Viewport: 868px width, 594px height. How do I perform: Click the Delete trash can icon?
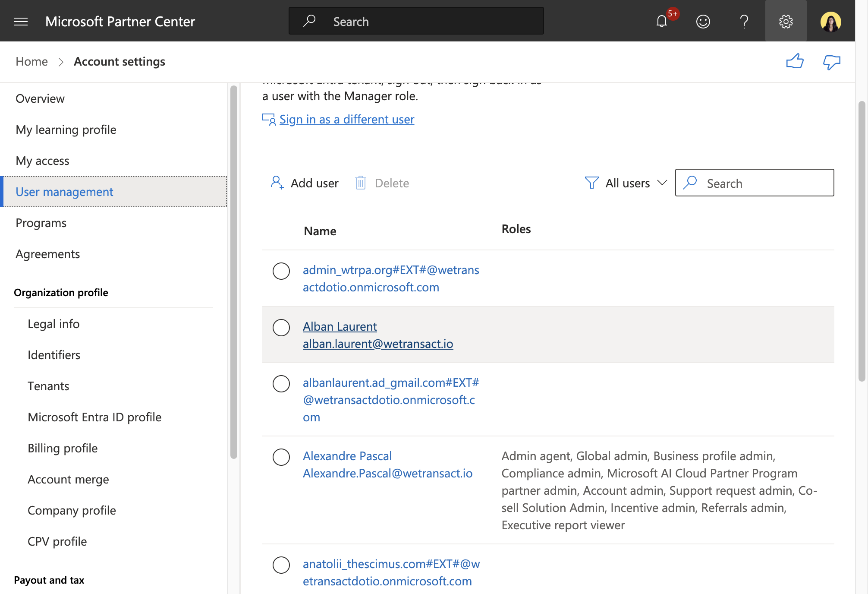[361, 183]
